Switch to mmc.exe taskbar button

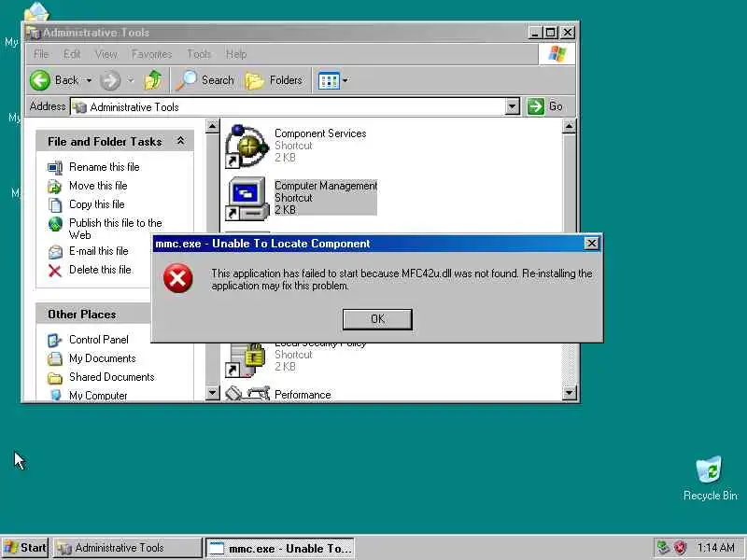(279, 548)
